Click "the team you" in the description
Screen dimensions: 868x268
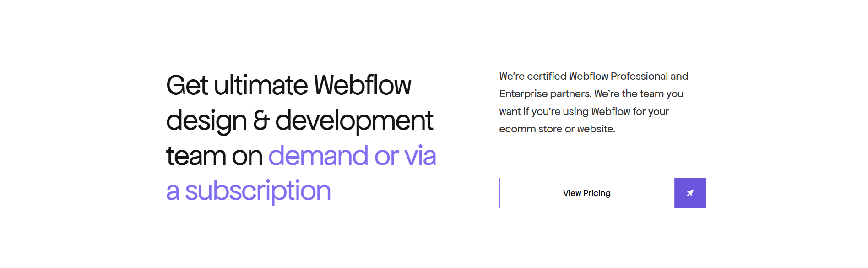652,94
